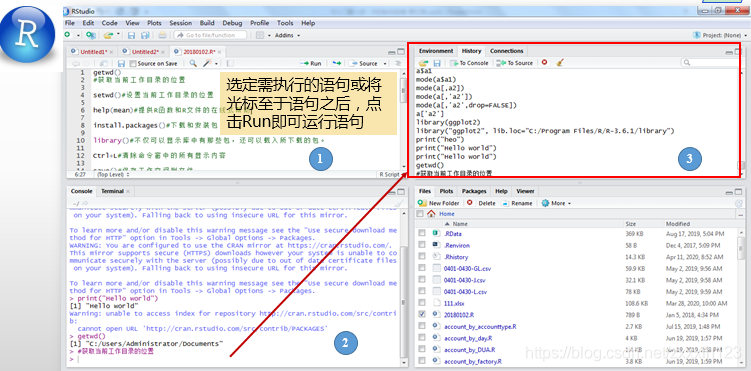This screenshot has width=751, height=371.
Task: Close the Untitled1 tab
Action: coord(112,52)
